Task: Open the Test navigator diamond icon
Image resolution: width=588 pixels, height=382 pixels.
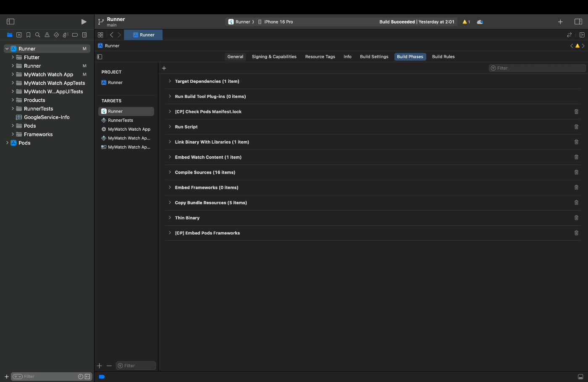Action: coord(56,35)
